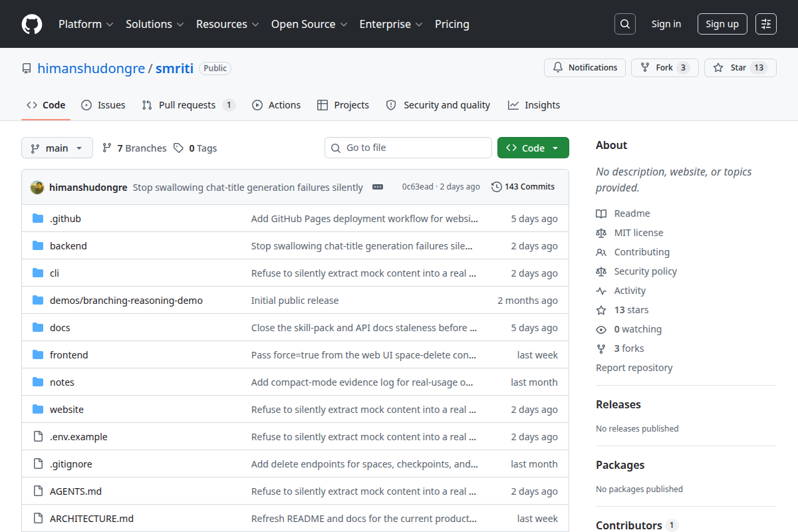
Task: Open the cli folder icon
Action: point(38,273)
